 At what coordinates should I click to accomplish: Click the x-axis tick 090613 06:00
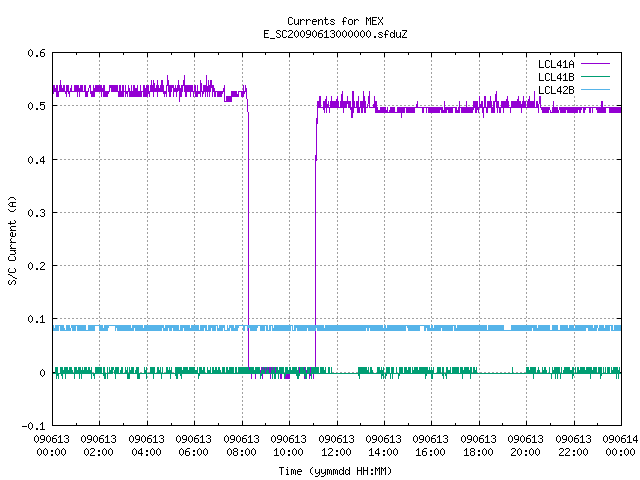(x=193, y=446)
